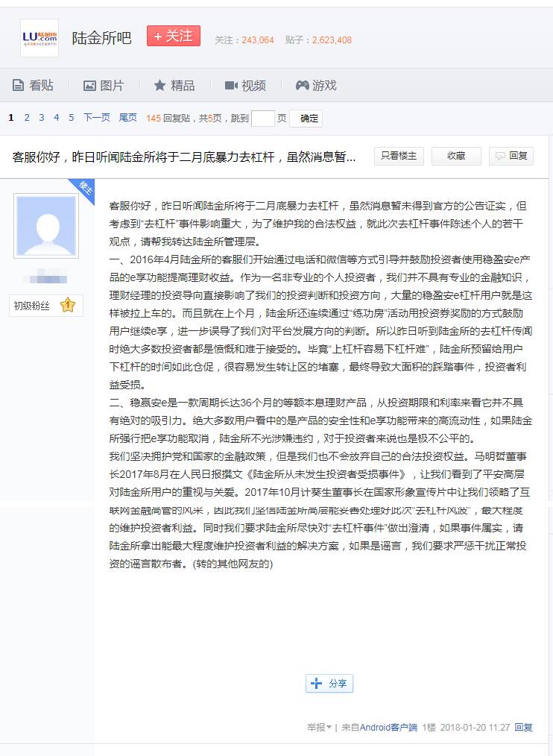Viewport: 553px width, 756px height.
Task: Click the 楼主 corner ribbon
Action: [84, 189]
